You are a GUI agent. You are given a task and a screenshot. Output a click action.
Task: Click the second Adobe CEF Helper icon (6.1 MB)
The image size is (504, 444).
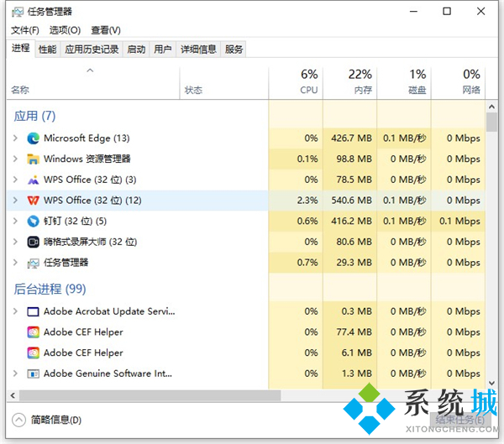tap(33, 353)
